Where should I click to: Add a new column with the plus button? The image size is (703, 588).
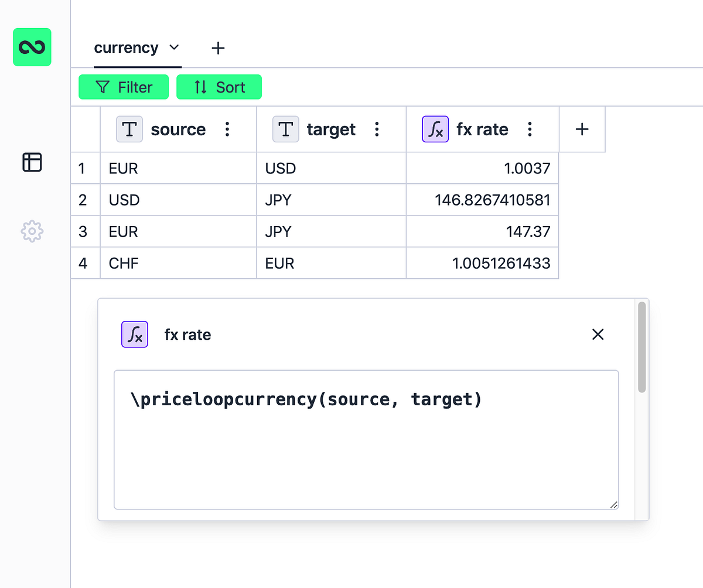tap(582, 129)
